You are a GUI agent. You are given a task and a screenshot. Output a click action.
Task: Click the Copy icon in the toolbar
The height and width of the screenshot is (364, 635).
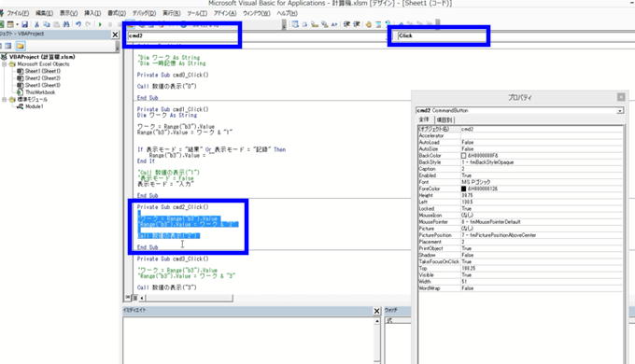pos(47,24)
